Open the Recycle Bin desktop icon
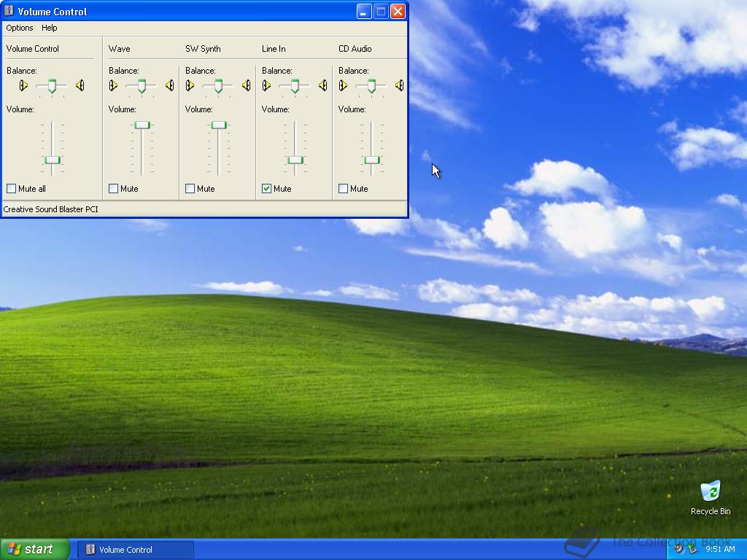747x560 pixels. click(x=711, y=498)
